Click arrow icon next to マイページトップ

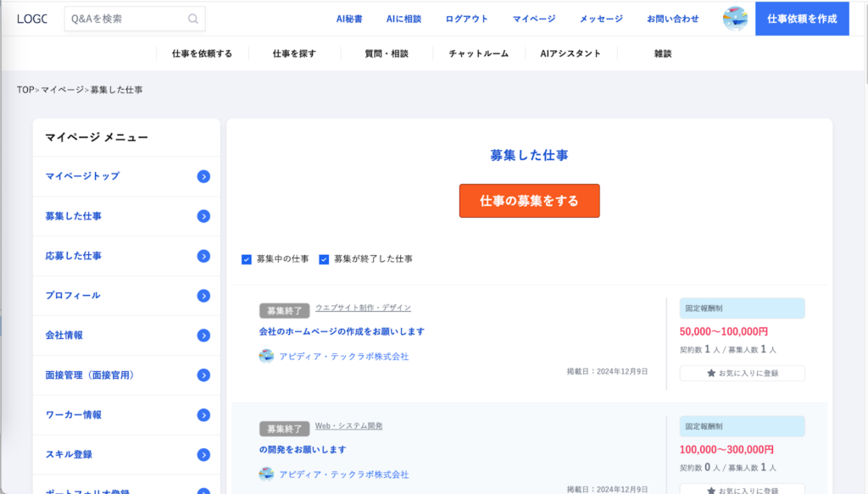click(203, 176)
